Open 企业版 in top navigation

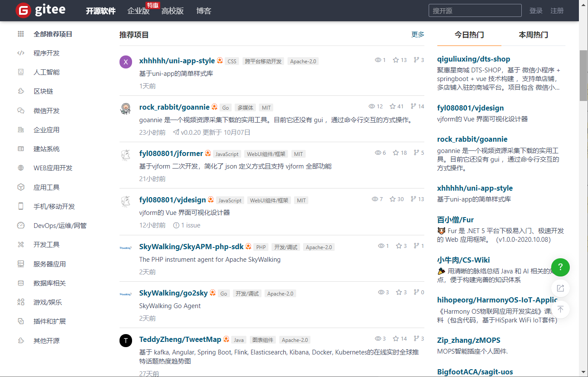point(139,11)
